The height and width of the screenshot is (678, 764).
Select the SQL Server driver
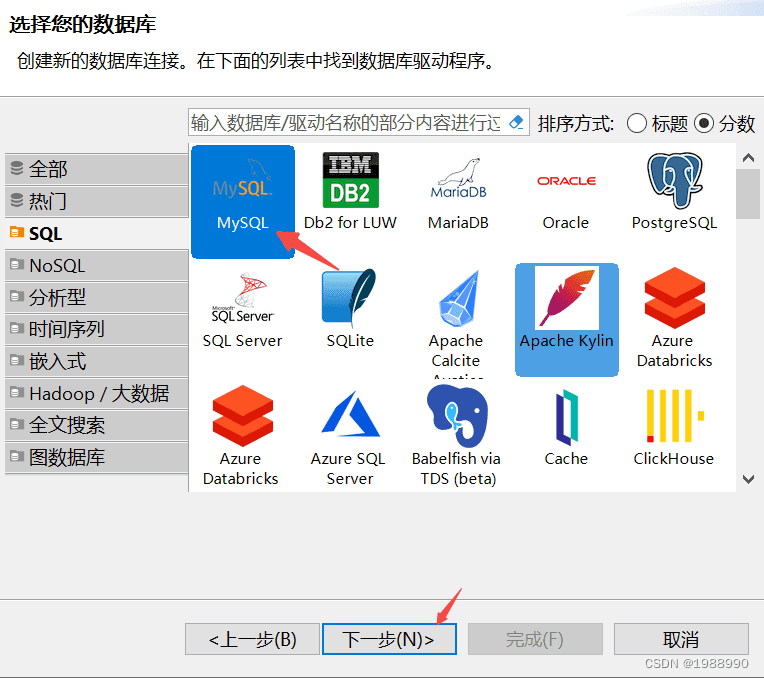(x=243, y=310)
